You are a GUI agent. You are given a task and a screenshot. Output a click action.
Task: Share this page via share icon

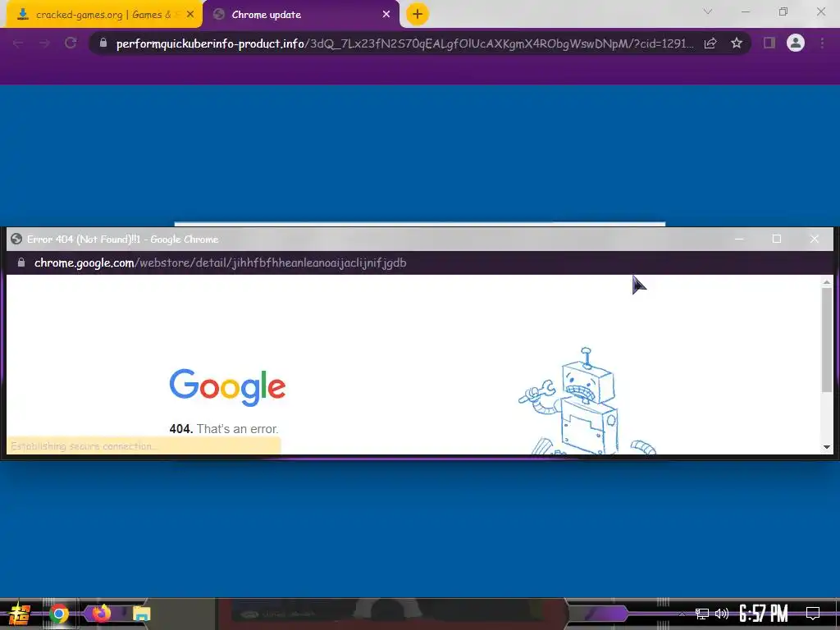pyautogui.click(x=710, y=43)
